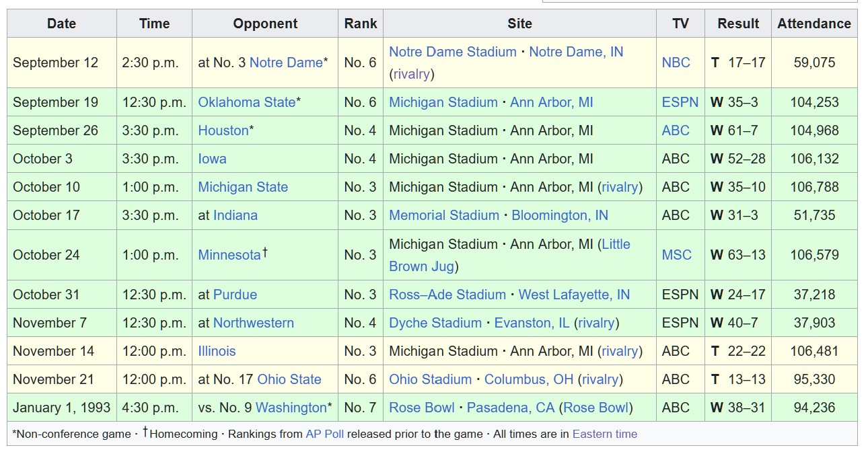Open the Illinois opponent link
The width and height of the screenshot is (868, 456).
217,351
